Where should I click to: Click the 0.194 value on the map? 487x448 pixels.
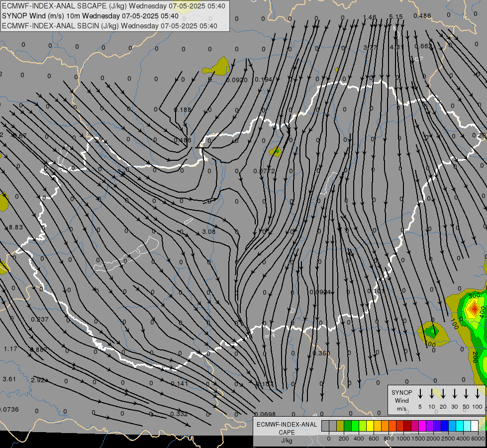point(263,80)
